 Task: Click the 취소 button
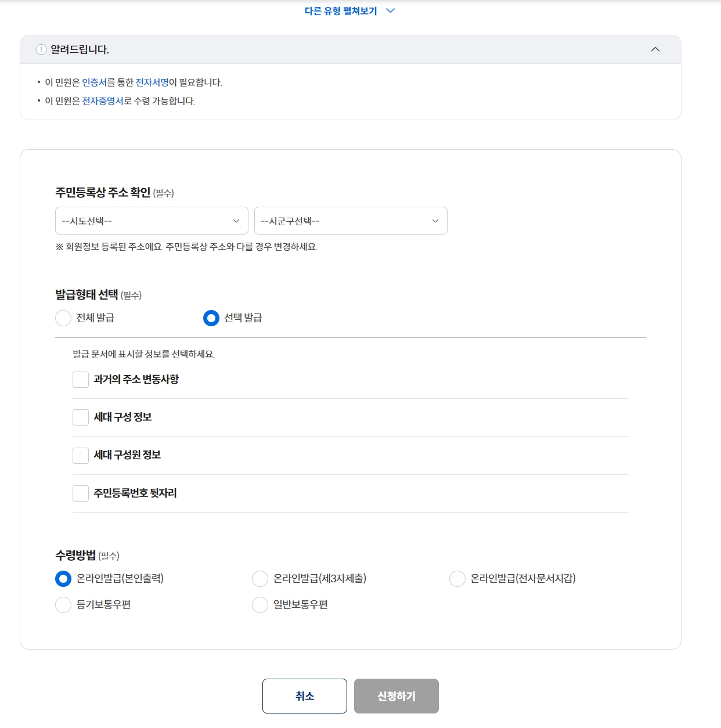(305, 696)
